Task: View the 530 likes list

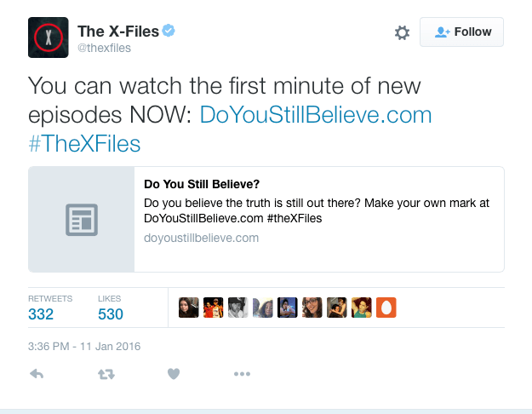Action: pyautogui.click(x=111, y=314)
